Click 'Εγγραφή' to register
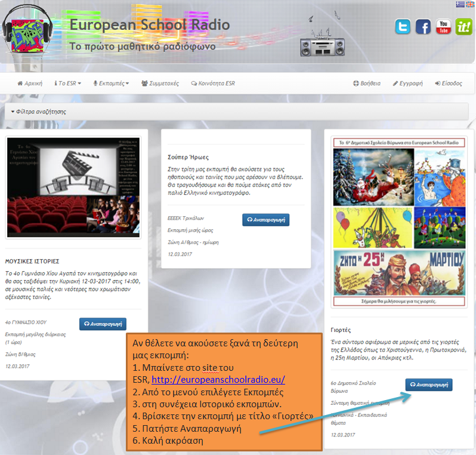 (407, 84)
